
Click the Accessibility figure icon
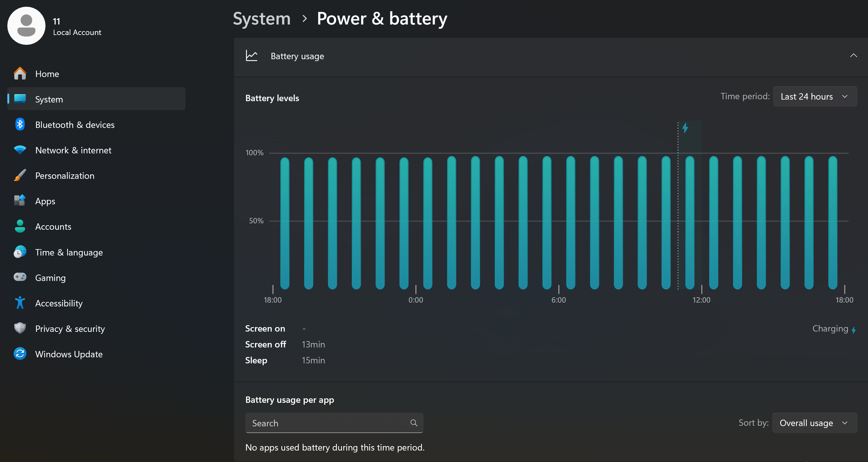click(20, 303)
